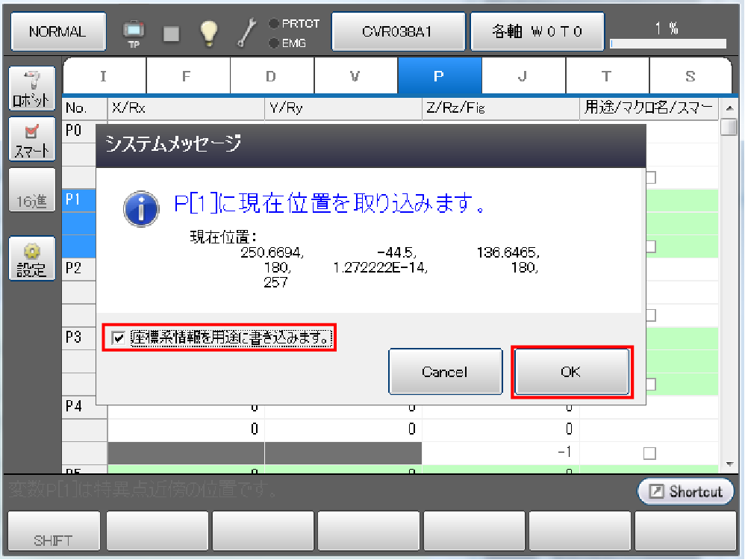745x560 pixels.
Task: Click the NORMAL mode button
Action: pyautogui.click(x=57, y=32)
